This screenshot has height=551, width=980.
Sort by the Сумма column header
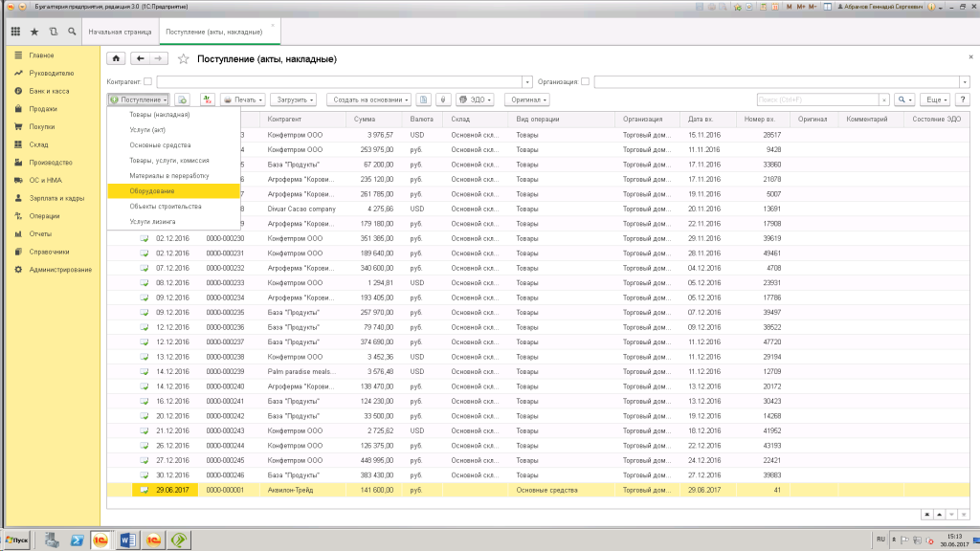(x=373, y=119)
